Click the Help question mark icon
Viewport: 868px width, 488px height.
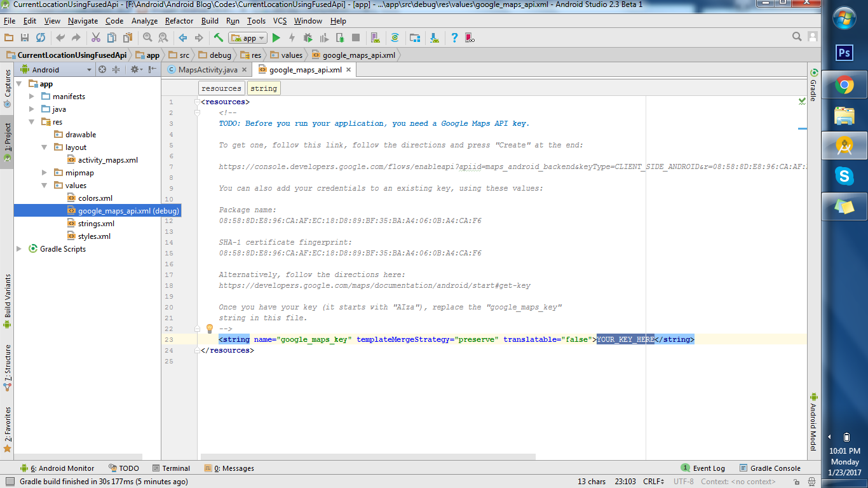pos(454,38)
